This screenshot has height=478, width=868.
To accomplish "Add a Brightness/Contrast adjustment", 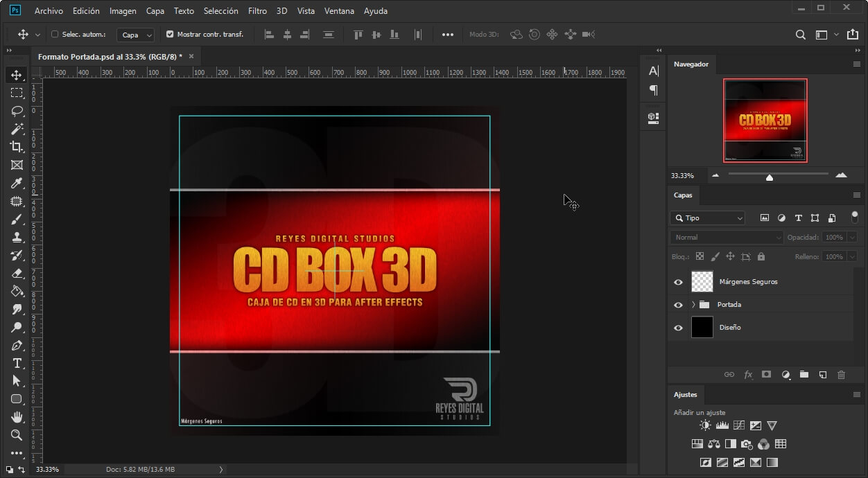I will click(705, 425).
